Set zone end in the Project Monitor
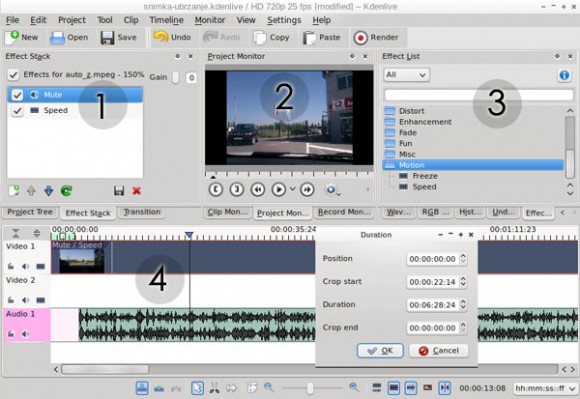Viewport: 580px width, 399px height. 237,189
